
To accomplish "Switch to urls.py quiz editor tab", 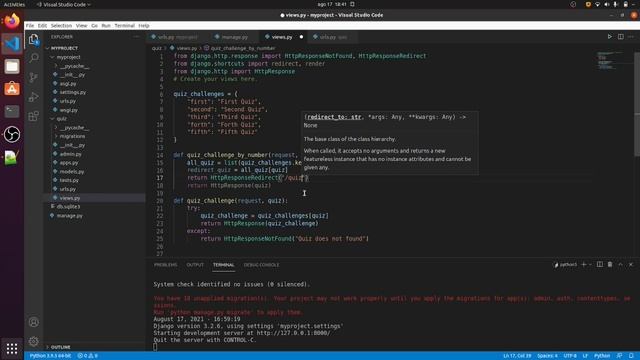I will 333,37.
